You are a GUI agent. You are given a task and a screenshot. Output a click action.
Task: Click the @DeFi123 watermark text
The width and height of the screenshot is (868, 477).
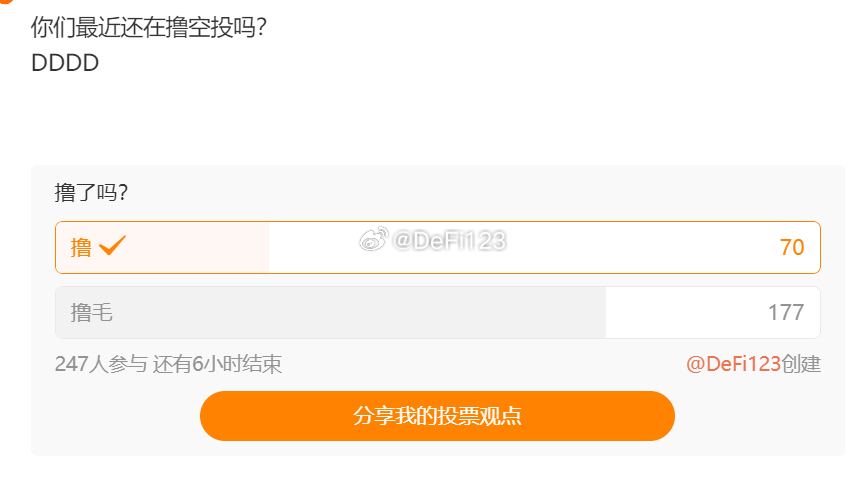449,241
